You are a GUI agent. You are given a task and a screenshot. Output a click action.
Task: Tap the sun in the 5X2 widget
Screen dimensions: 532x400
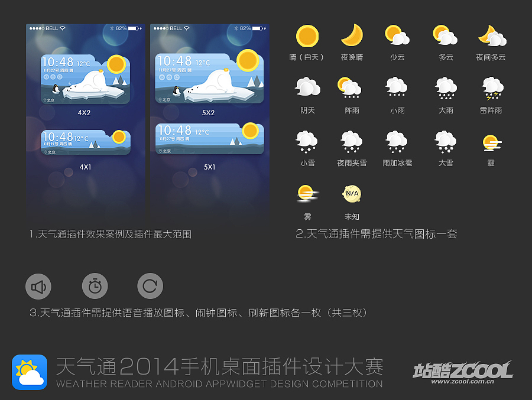248,60
